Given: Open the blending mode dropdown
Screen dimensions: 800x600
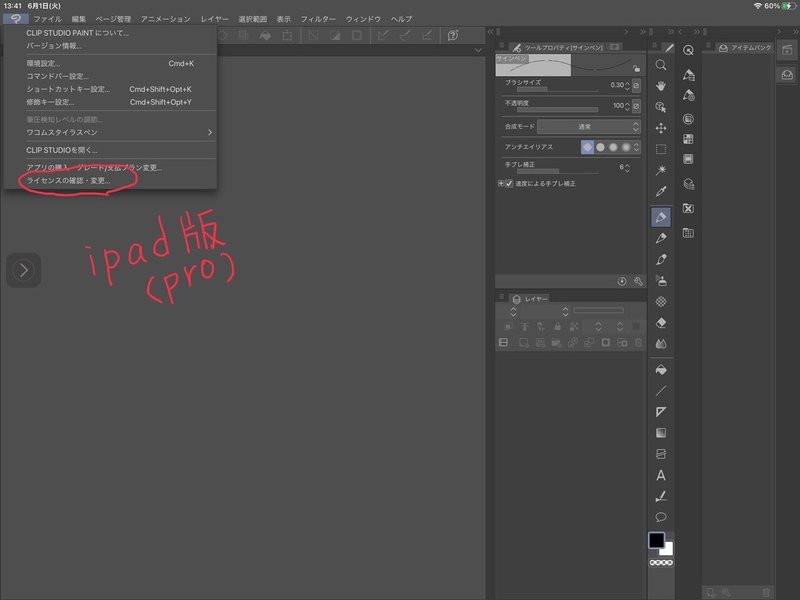Looking at the screenshot, I should click(589, 127).
